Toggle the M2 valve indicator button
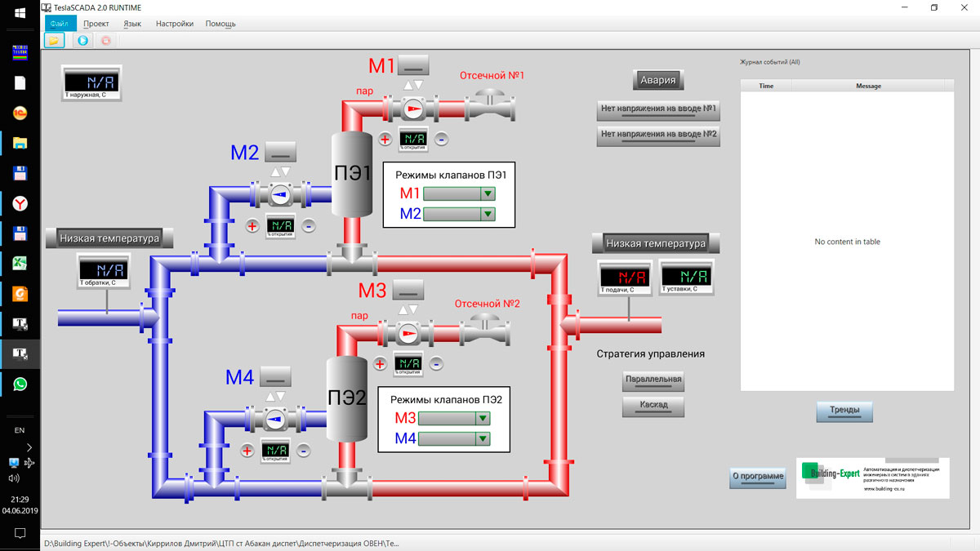 point(280,152)
